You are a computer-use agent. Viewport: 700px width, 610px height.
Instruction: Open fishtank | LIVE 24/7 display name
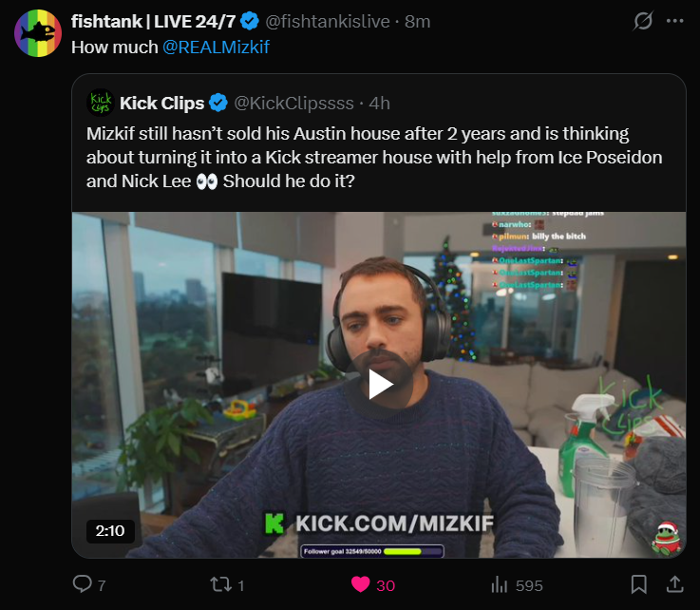153,22
